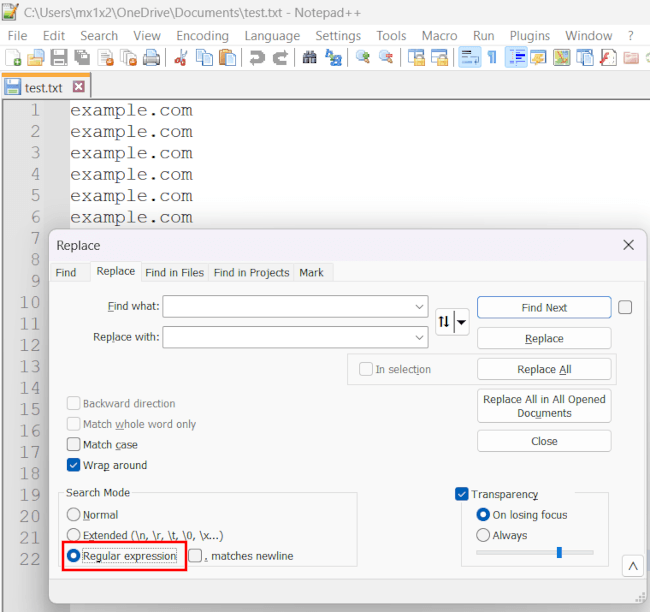Click the Undo arrow icon
The width and height of the screenshot is (650, 612).
pos(257,58)
